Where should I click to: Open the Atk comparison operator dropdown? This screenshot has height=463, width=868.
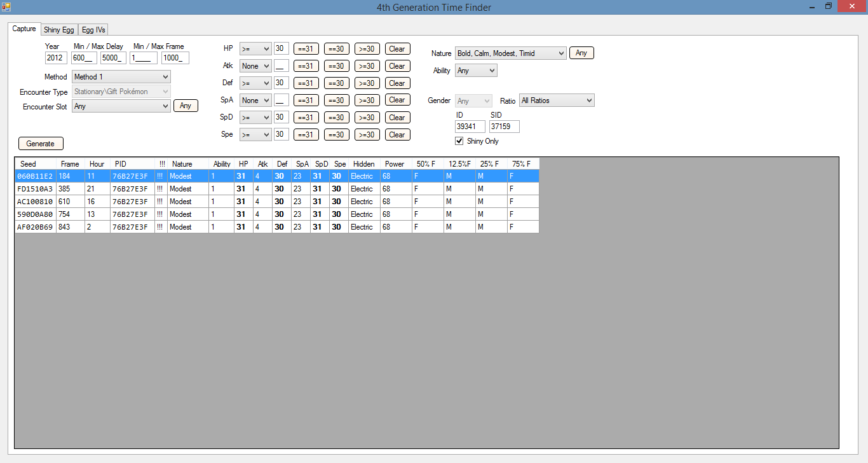tap(255, 66)
